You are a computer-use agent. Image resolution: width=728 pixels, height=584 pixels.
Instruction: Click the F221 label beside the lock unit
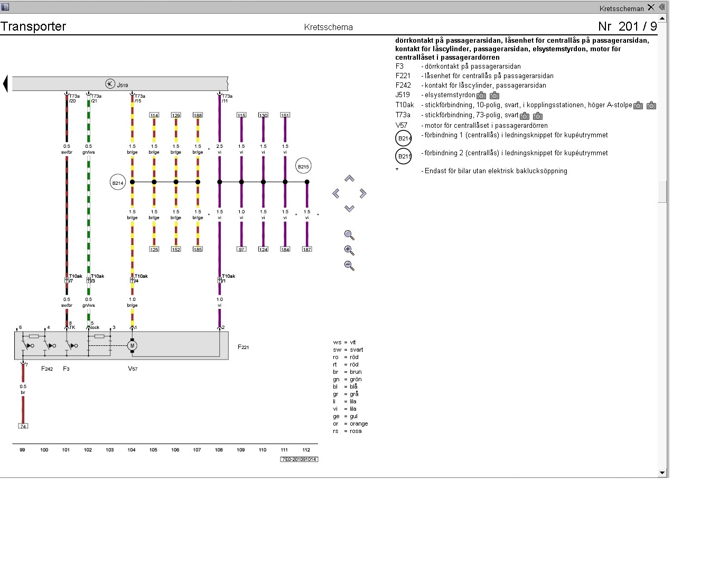(x=243, y=347)
